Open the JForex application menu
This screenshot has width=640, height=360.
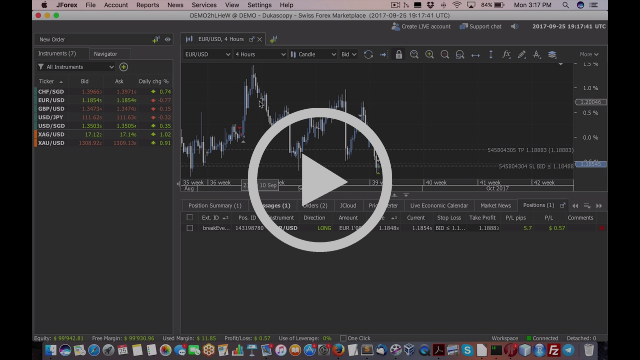[67, 5]
